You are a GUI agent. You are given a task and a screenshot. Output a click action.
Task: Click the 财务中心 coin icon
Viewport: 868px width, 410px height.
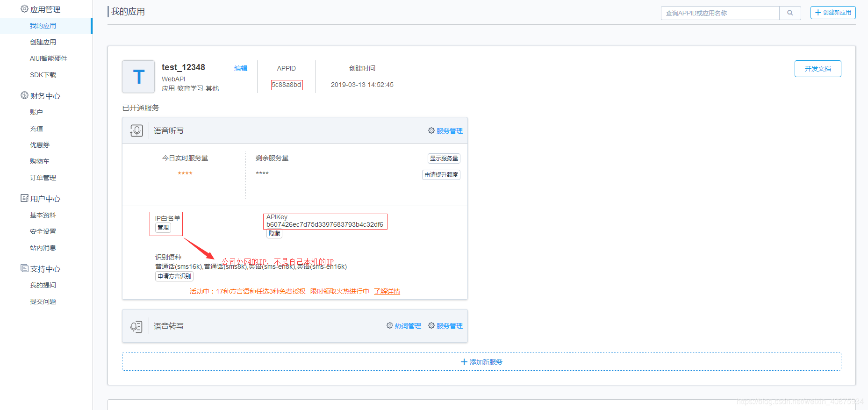pyautogui.click(x=24, y=95)
